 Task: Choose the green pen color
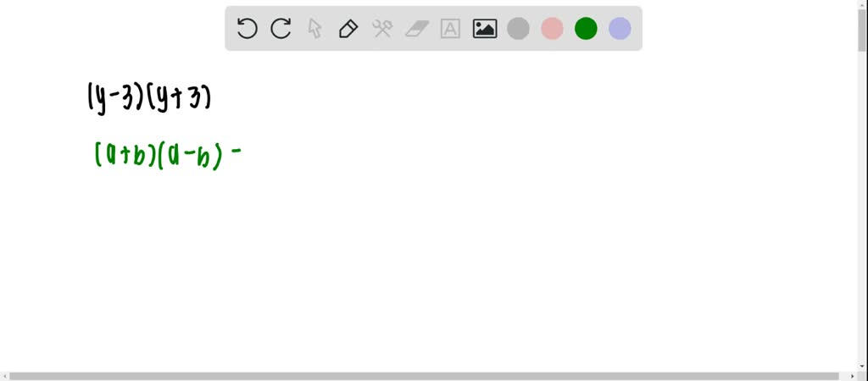[586, 28]
